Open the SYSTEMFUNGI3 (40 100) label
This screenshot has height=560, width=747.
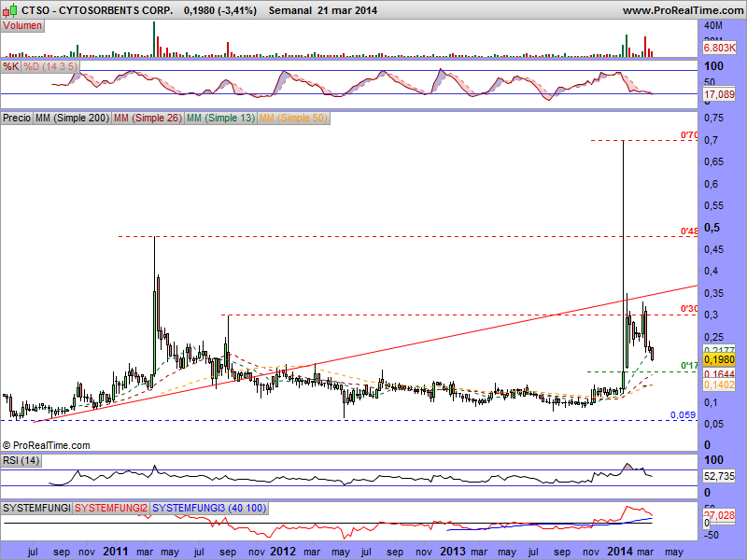[209, 508]
